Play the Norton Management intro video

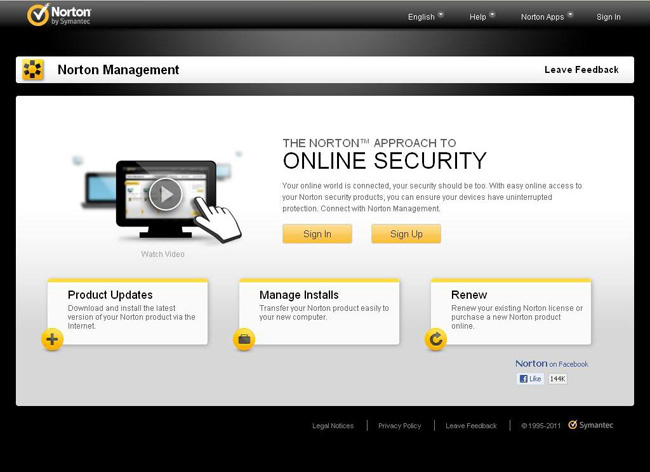(x=166, y=194)
